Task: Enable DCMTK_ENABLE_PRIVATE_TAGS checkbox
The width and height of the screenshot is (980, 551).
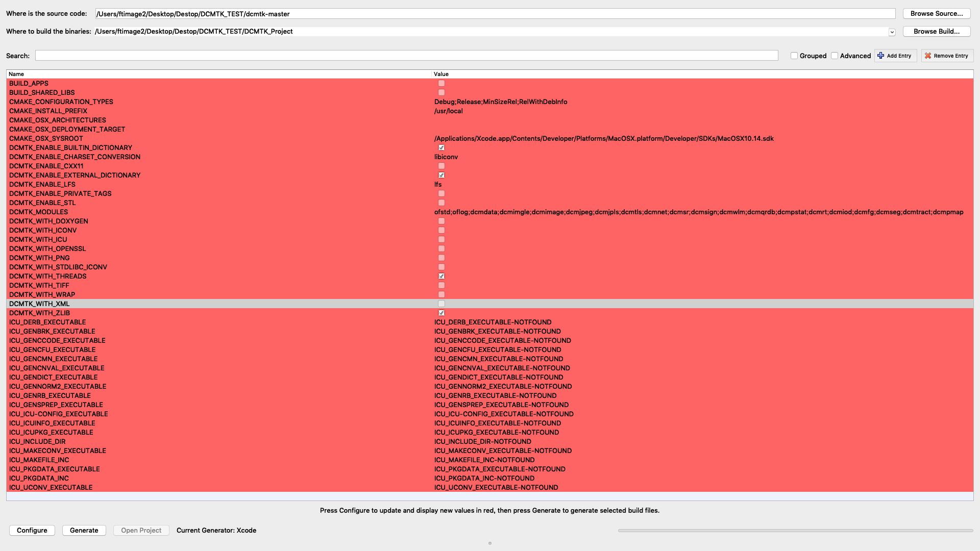Action: click(442, 193)
